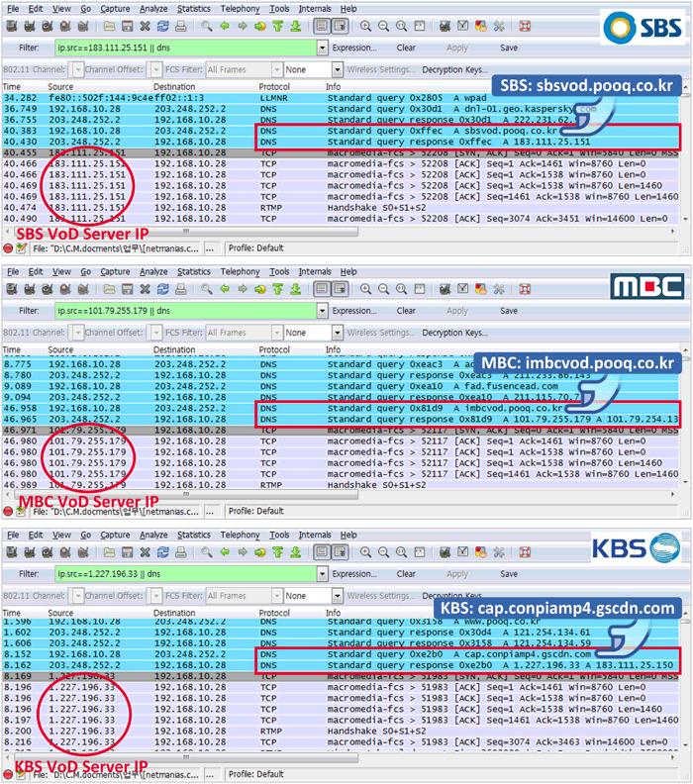This screenshot has width=693, height=784.
Task: Open Telephony menu in MBC window
Action: [240, 271]
